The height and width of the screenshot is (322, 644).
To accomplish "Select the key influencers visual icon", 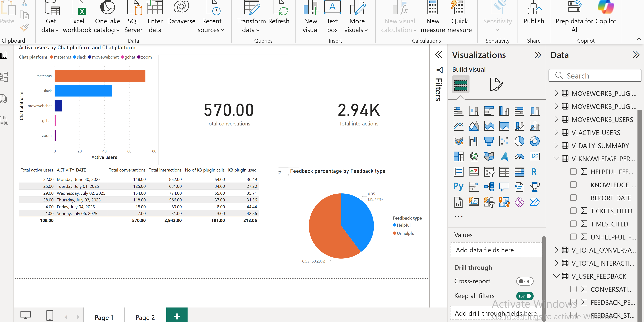I will tap(473, 187).
